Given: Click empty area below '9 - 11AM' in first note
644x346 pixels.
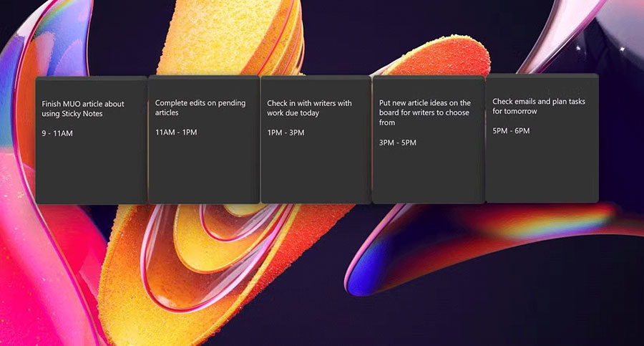Looking at the screenshot, I should (x=91, y=172).
